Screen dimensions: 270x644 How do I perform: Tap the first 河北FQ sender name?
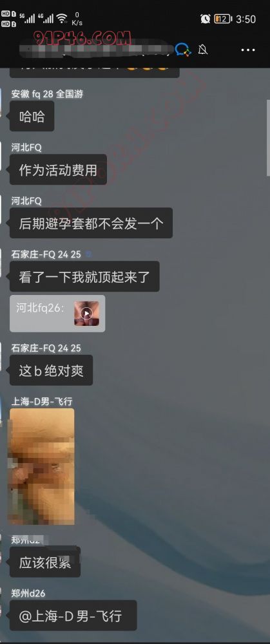coord(26,147)
